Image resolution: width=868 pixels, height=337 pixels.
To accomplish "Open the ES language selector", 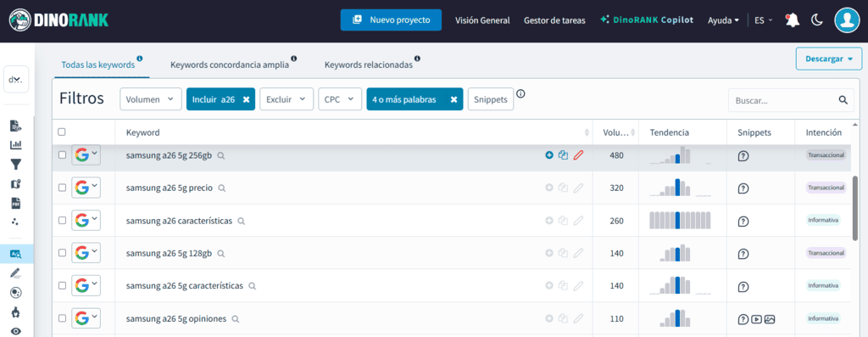I will click(x=764, y=20).
